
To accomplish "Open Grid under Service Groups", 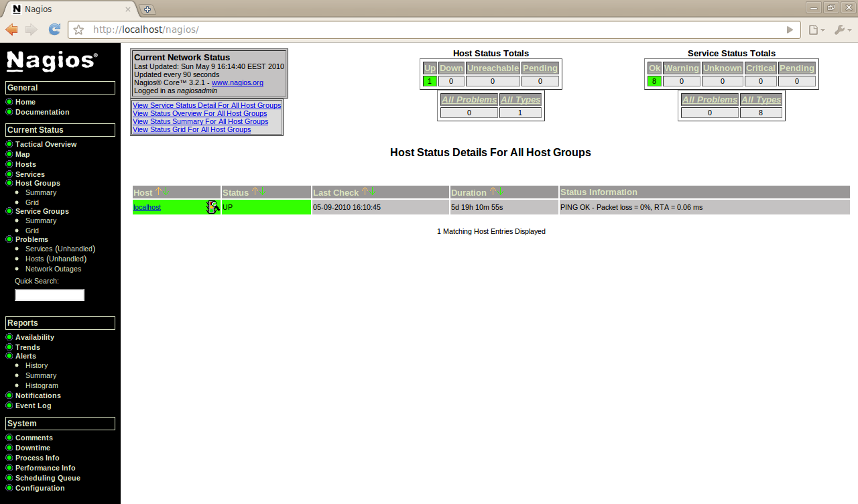I will point(32,231).
